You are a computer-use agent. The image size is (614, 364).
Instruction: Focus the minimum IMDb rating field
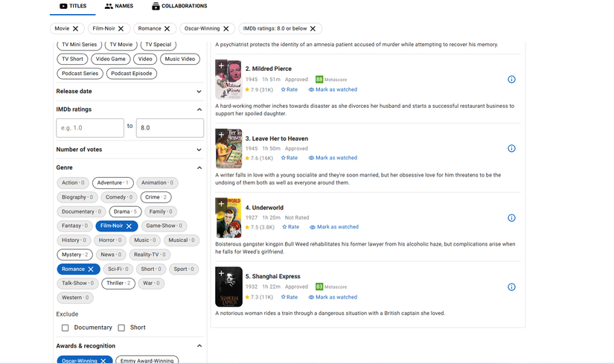pyautogui.click(x=90, y=128)
